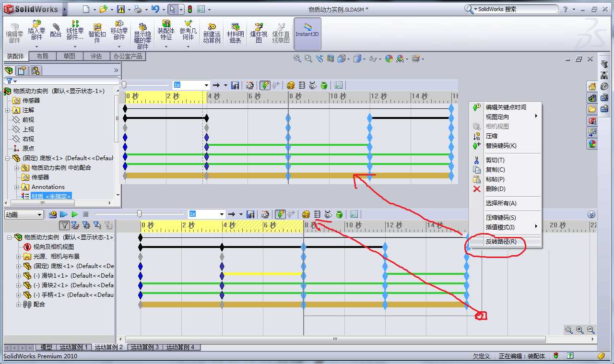Click the Print icon
The height and width of the screenshot is (364, 614).
[x=138, y=9]
